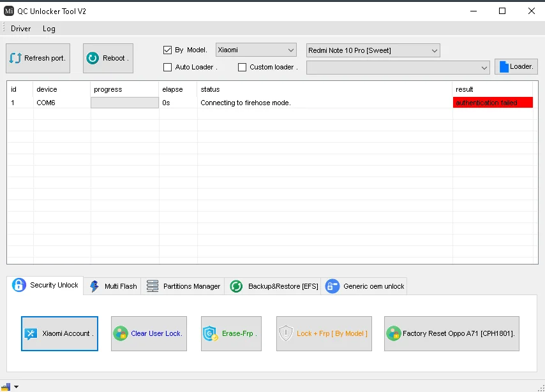545x392 pixels.
Task: Click Factory Reset Oppo A71 button
Action: click(451, 333)
